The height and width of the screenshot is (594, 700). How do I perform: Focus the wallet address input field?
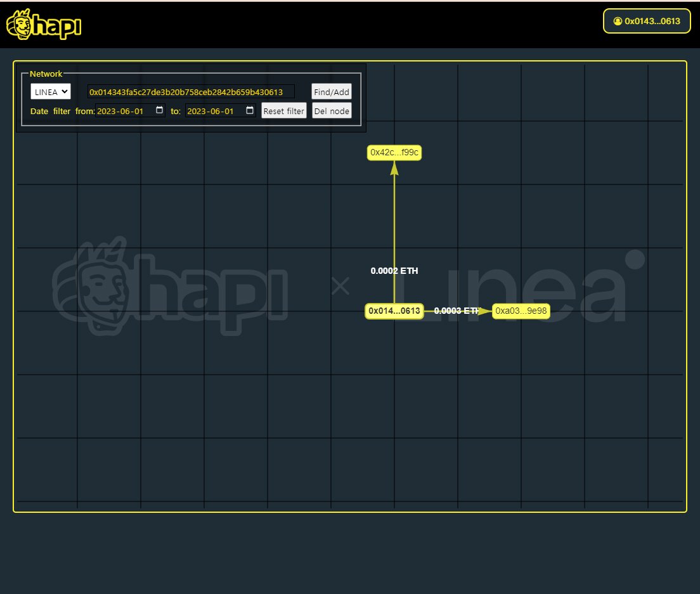tap(191, 92)
